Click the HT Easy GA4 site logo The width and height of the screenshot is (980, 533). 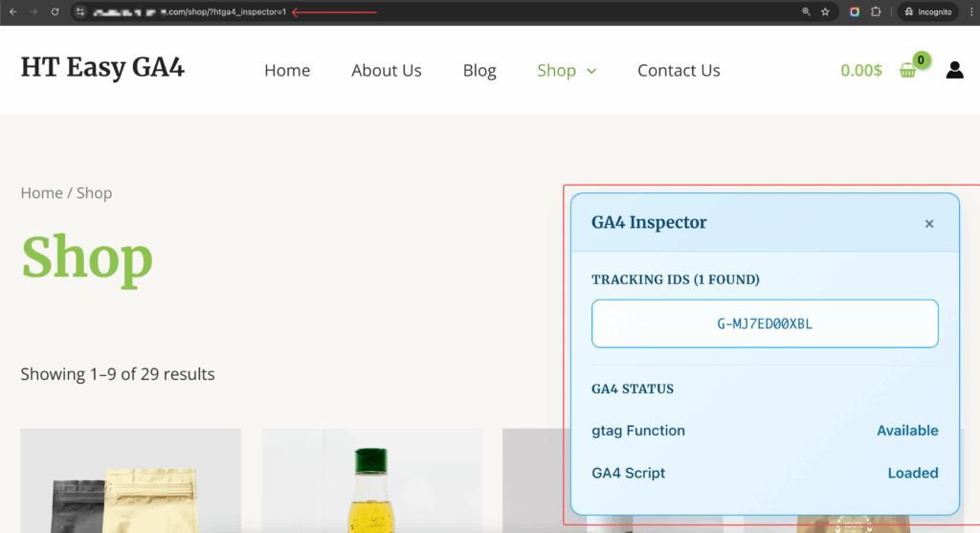[102, 68]
